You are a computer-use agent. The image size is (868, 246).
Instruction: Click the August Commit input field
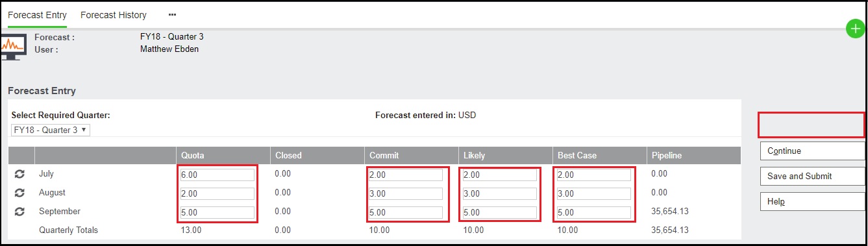click(406, 193)
